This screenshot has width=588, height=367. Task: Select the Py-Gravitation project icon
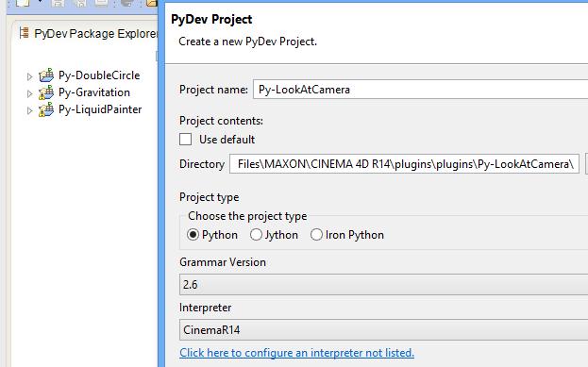(46, 92)
